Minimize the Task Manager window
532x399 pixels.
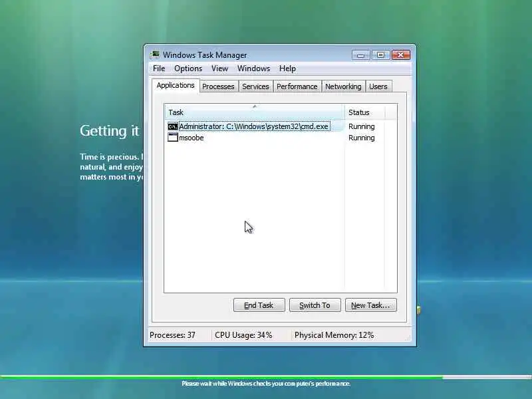coord(360,55)
